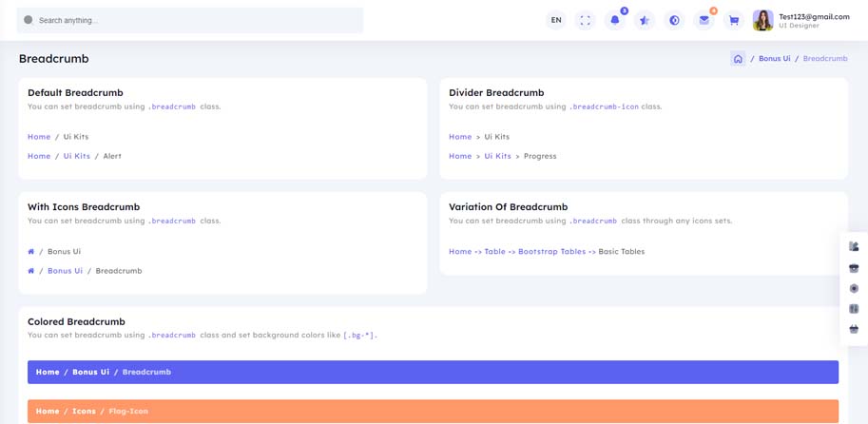Click the basket icon in right side panel
The height and width of the screenshot is (424, 868).
pyautogui.click(x=854, y=329)
